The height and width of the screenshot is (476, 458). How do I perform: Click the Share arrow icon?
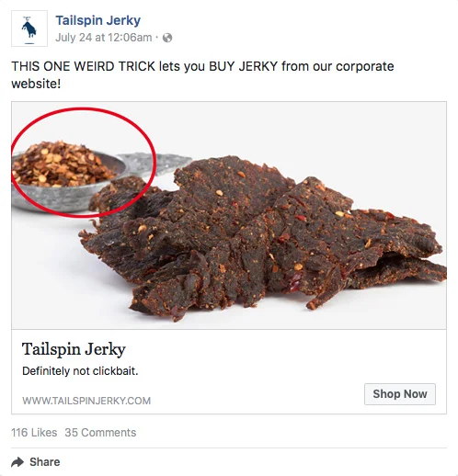pyautogui.click(x=17, y=462)
